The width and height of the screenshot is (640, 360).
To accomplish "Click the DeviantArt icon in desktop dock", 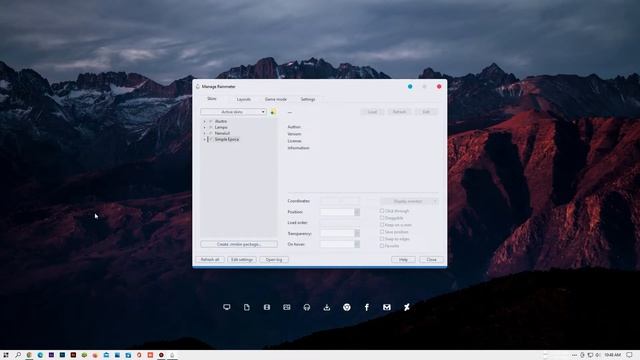I will coord(407,307).
